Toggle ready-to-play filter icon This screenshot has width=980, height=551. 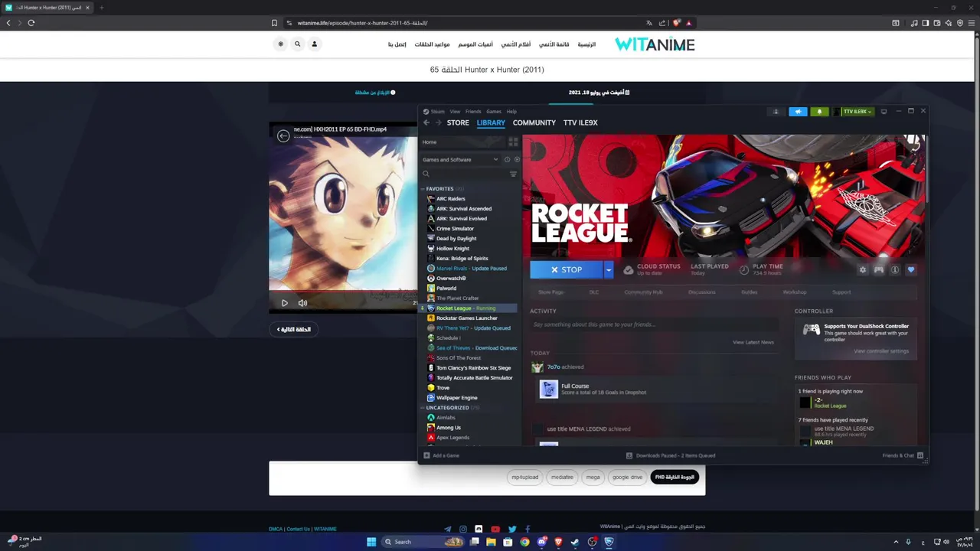[517, 159]
